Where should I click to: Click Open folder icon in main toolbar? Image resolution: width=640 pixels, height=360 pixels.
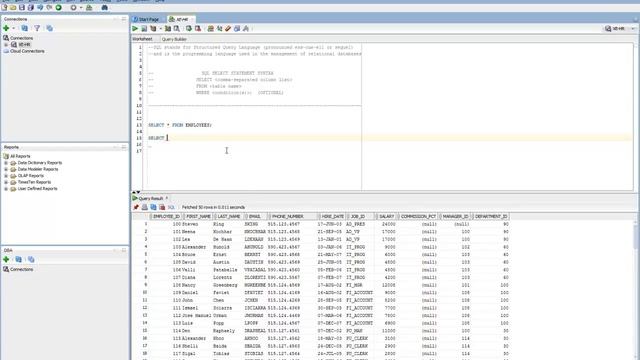13,7
